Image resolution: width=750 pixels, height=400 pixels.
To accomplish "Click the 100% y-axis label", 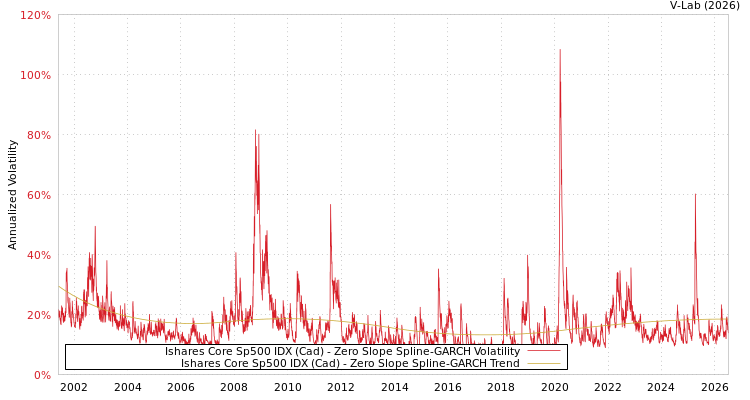I will coord(35,75).
